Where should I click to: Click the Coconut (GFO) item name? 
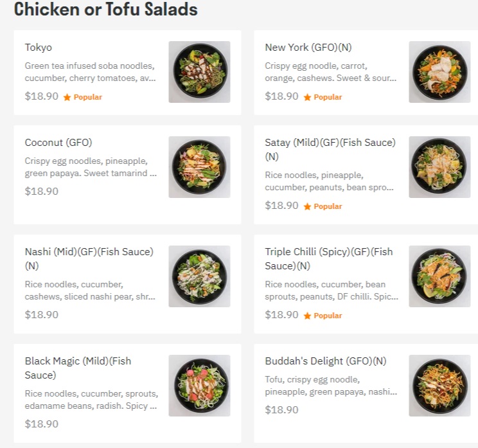pyautogui.click(x=58, y=143)
